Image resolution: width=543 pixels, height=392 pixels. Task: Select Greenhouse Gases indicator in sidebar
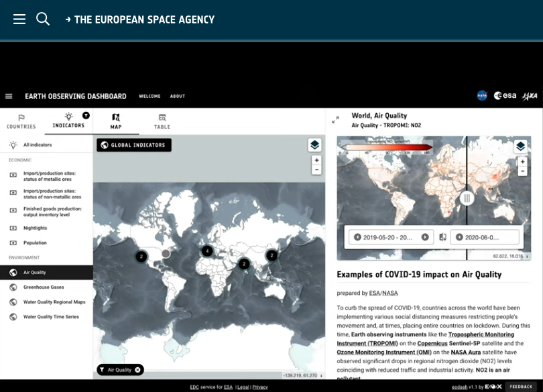click(44, 287)
